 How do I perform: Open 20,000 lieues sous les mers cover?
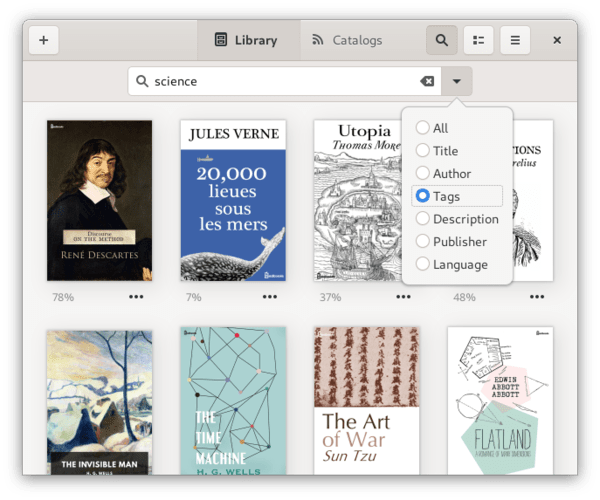point(233,200)
